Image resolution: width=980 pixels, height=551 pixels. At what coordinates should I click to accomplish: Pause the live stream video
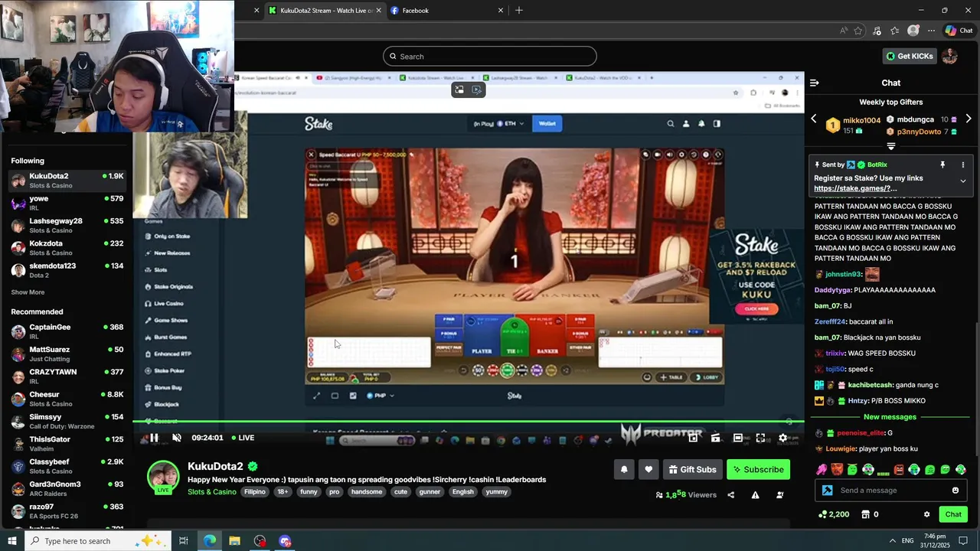[x=154, y=438]
